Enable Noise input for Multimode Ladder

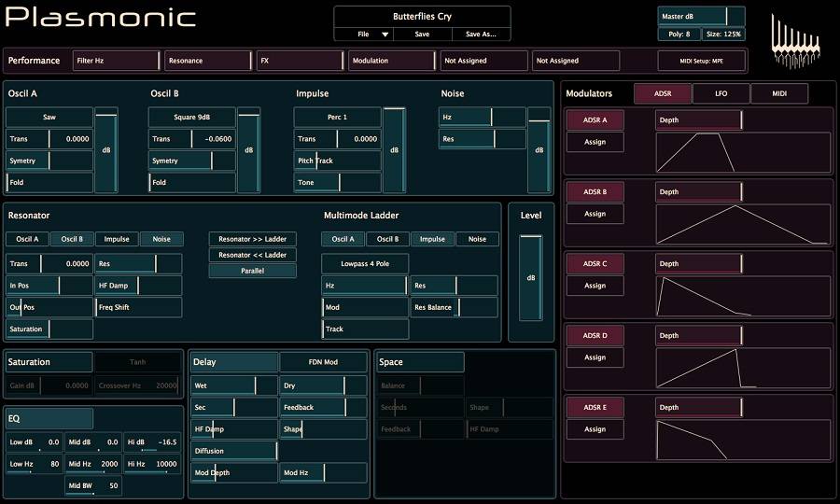(x=477, y=239)
